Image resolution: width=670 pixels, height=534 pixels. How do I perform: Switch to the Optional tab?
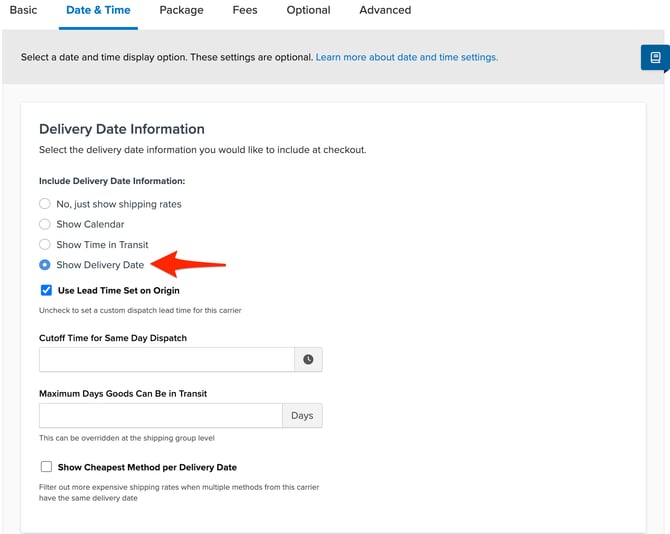click(x=308, y=10)
